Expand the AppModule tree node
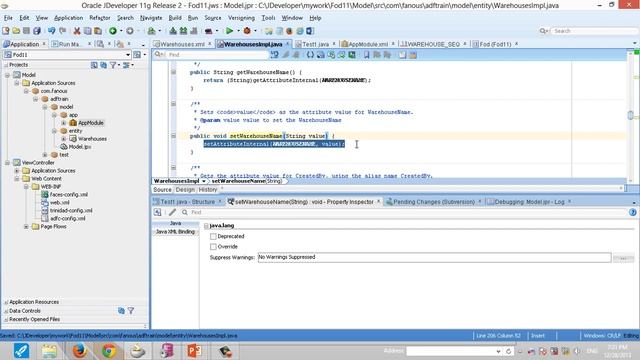The image size is (640, 360). (64, 123)
